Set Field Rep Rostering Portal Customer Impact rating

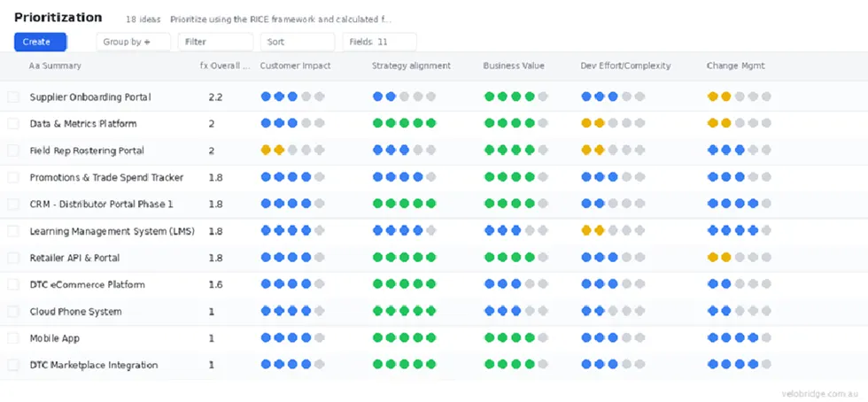292,150
